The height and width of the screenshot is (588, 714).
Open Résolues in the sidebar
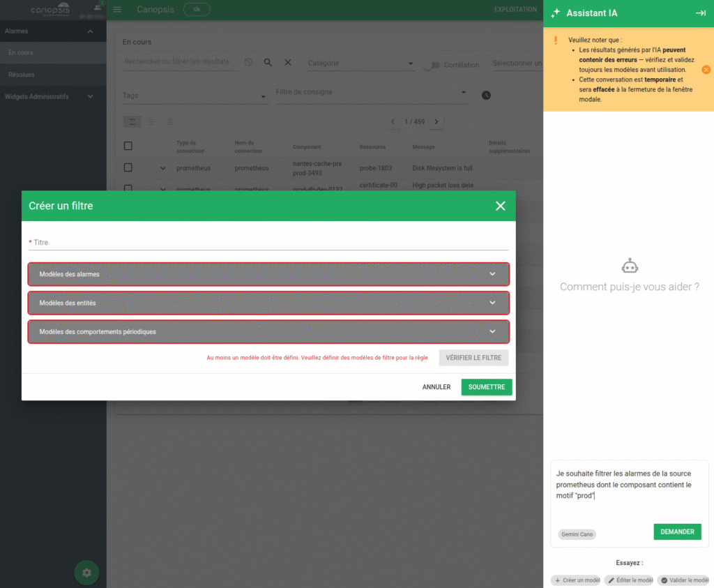point(53,75)
